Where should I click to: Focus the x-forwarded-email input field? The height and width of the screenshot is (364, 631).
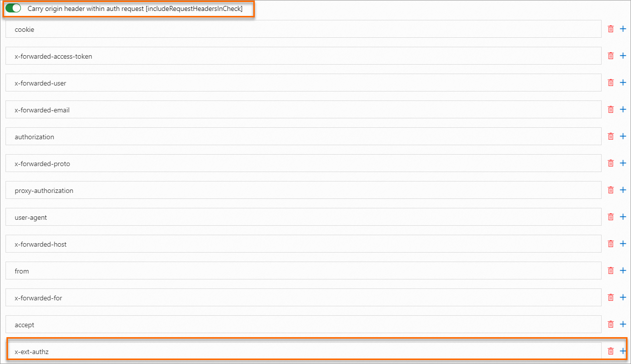(304, 109)
